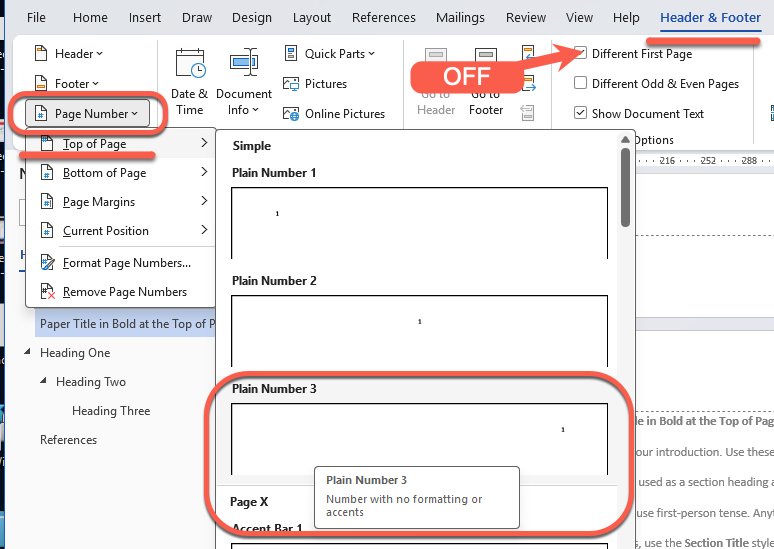
Task: Open the Page Number dropdown
Action: pos(87,114)
